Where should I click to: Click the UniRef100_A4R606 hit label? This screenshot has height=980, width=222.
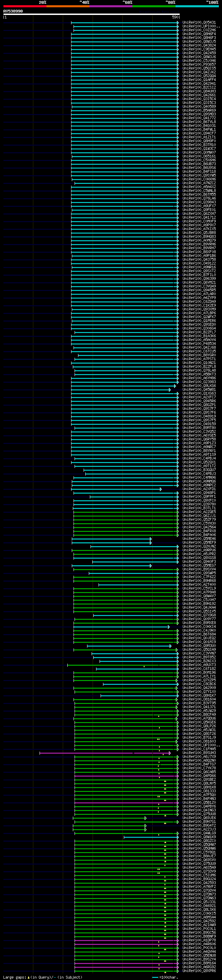pos(199,944)
